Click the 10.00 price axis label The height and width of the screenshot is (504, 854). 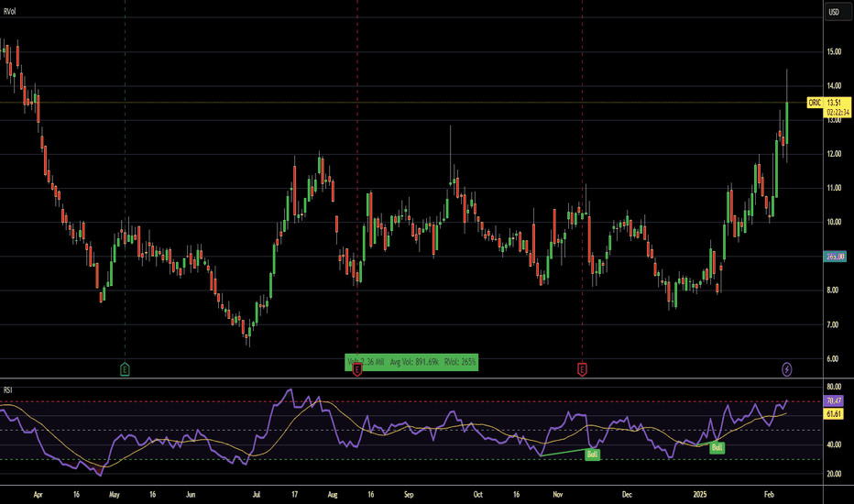(x=834, y=222)
